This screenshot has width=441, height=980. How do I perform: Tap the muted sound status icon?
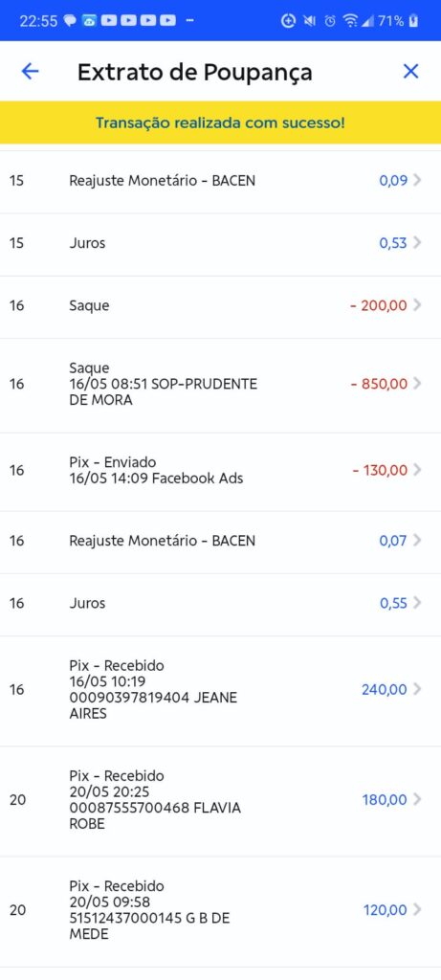click(x=309, y=21)
